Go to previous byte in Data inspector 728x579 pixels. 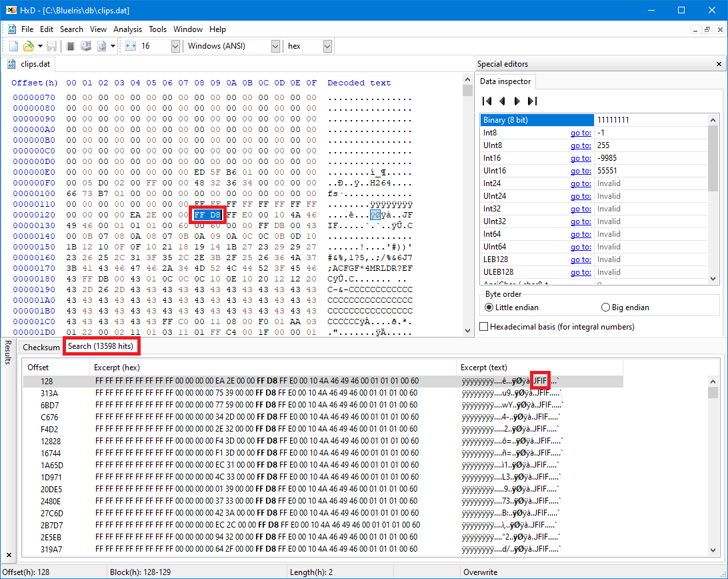click(502, 101)
